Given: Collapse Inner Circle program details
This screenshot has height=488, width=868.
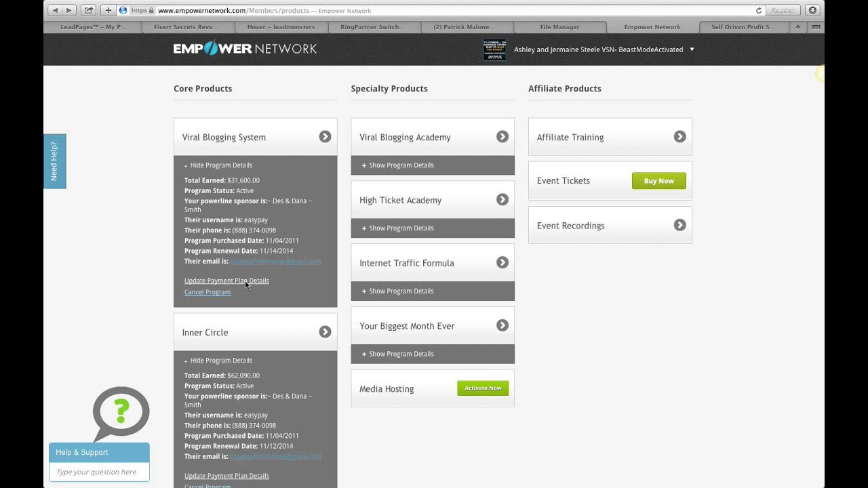Looking at the screenshot, I should tap(218, 361).
